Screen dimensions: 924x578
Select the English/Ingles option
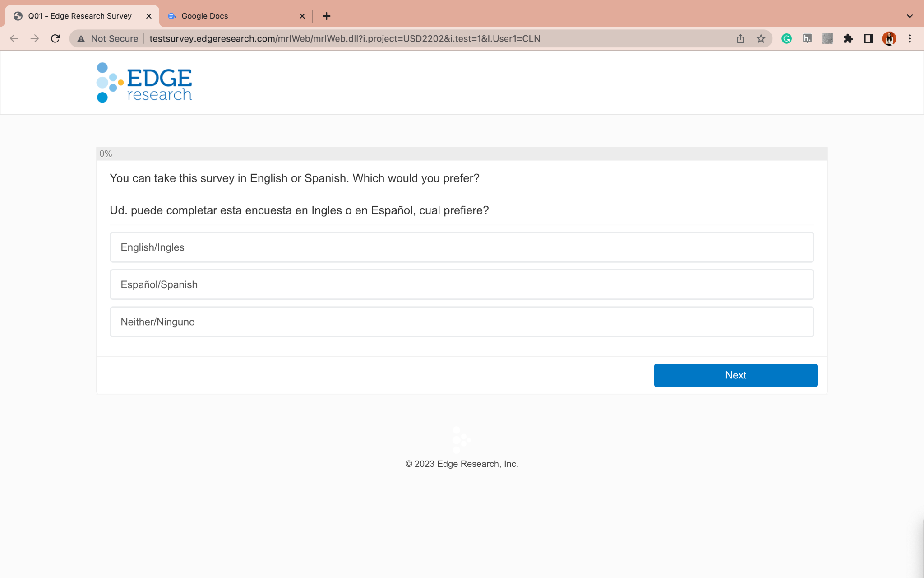pyautogui.click(x=462, y=247)
